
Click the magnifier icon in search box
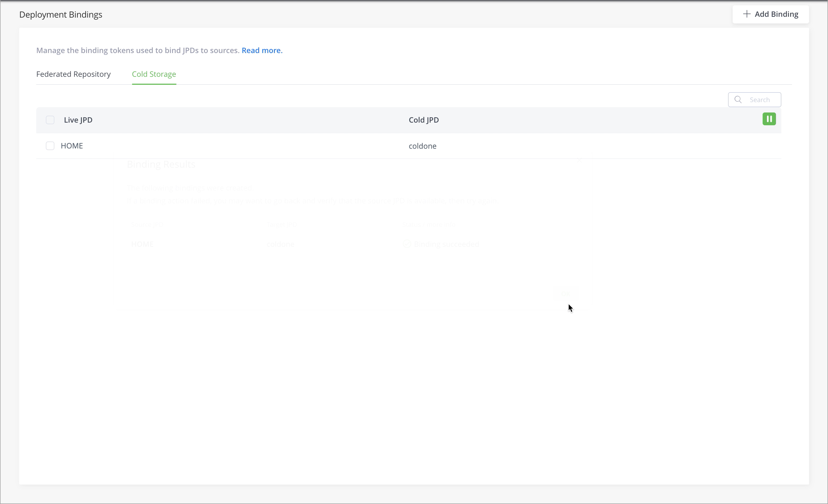[738, 100]
